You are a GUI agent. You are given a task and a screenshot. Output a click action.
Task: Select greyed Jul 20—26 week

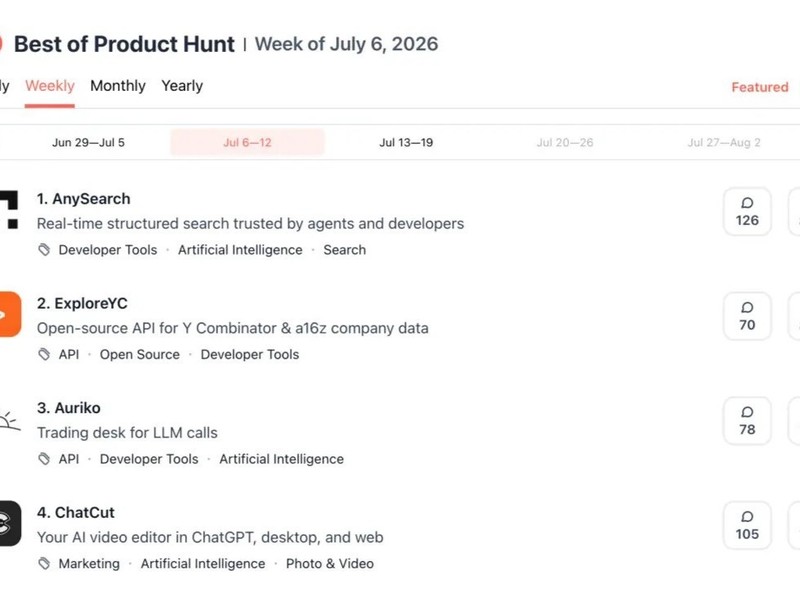click(565, 142)
